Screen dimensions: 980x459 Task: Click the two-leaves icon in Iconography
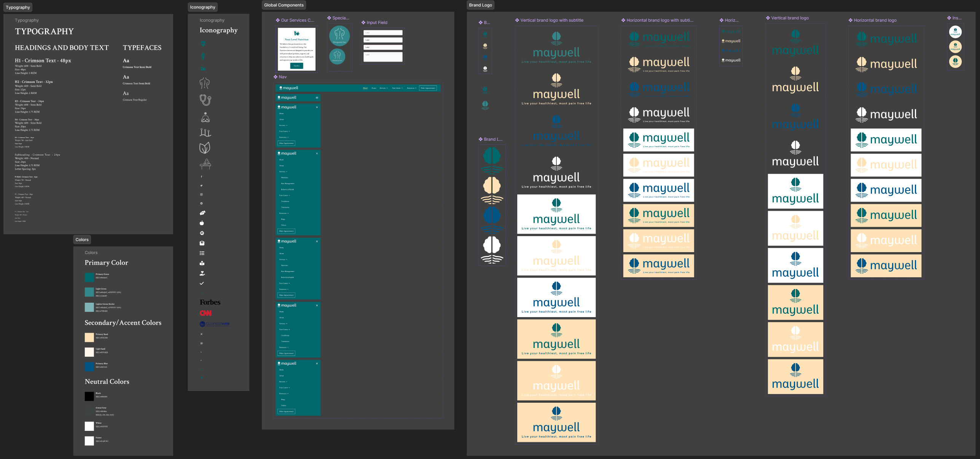point(205,148)
